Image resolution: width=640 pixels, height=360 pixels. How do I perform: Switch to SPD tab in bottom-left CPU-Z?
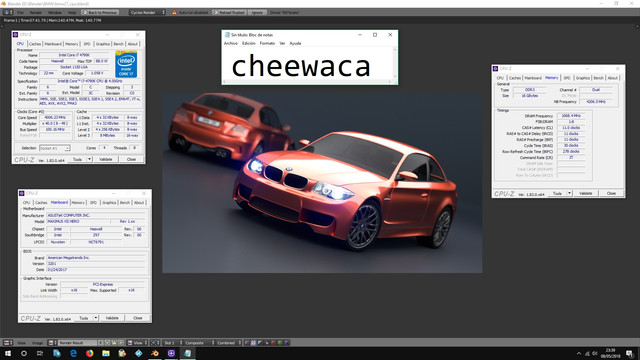click(x=93, y=202)
